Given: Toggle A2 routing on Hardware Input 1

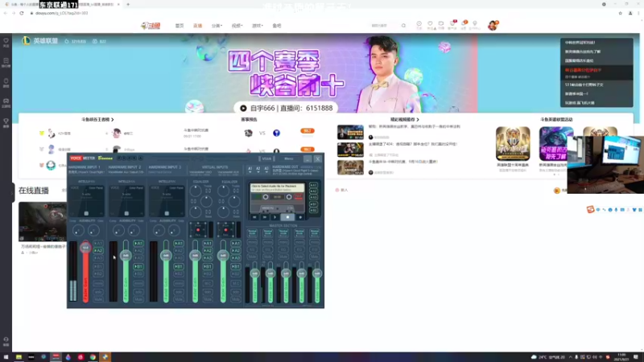Looking at the screenshot, I should (98, 251).
